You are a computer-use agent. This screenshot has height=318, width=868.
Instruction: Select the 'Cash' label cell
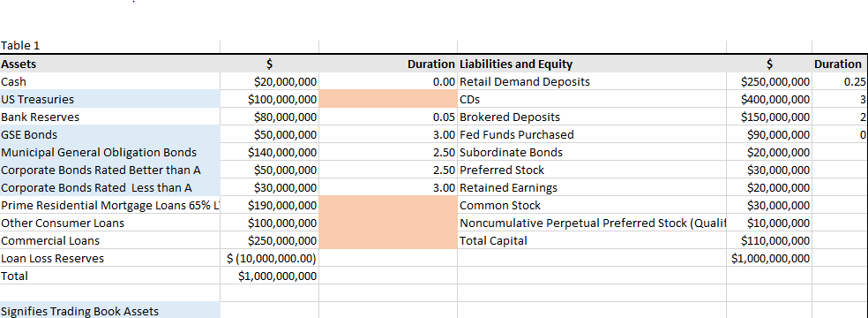click(110, 81)
